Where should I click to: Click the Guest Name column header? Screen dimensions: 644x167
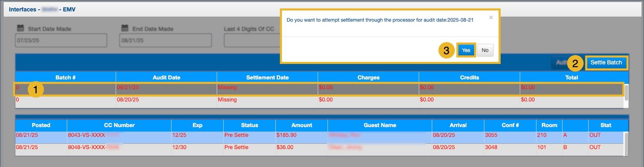[x=380, y=125]
